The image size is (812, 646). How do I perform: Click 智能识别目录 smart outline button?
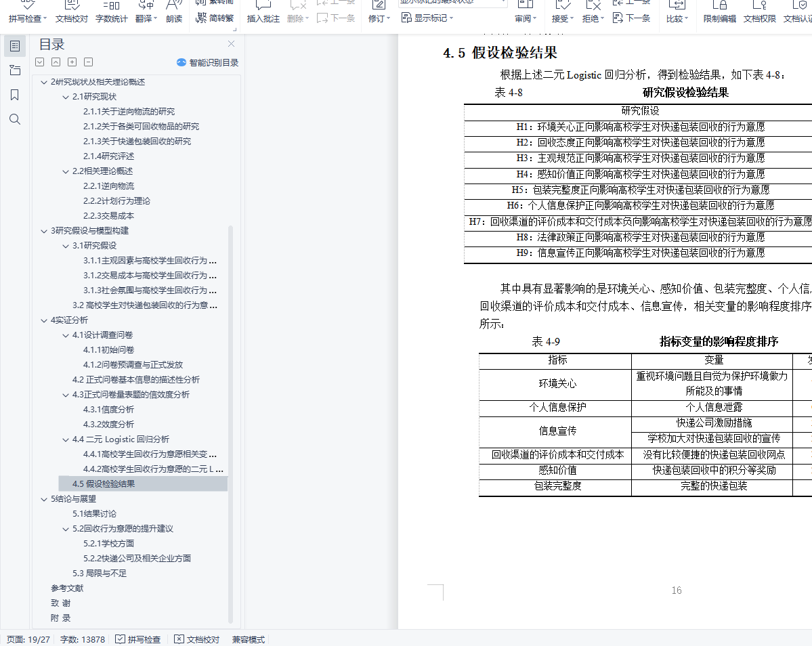click(x=207, y=62)
